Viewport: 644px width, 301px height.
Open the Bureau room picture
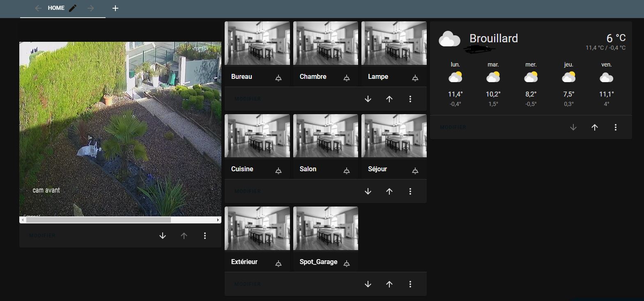tap(257, 43)
